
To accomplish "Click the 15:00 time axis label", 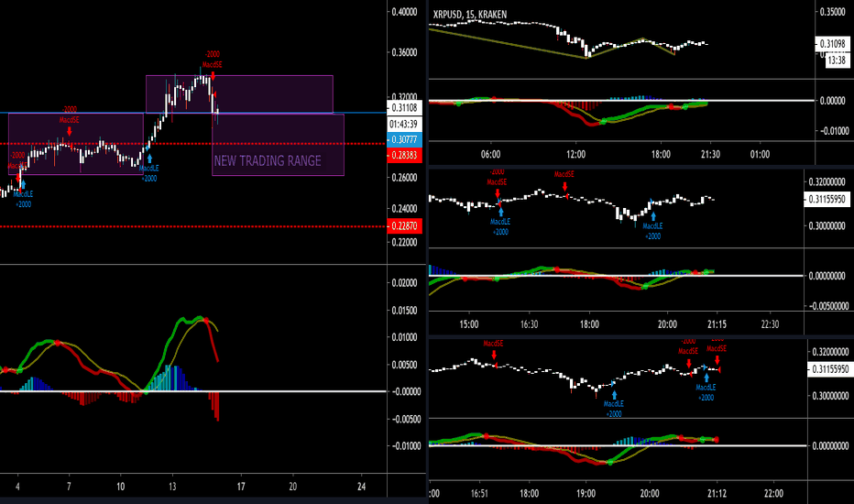I will pyautogui.click(x=468, y=324).
